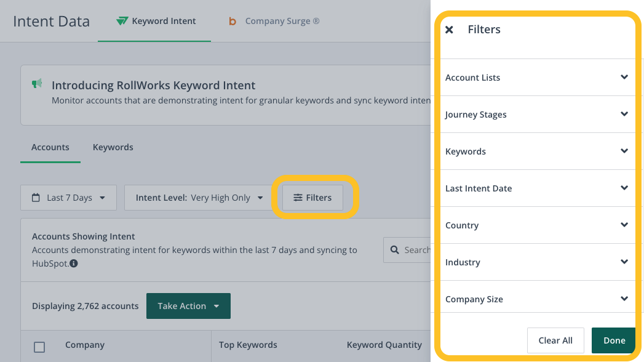
Task: Click the Filters button
Action: click(312, 198)
